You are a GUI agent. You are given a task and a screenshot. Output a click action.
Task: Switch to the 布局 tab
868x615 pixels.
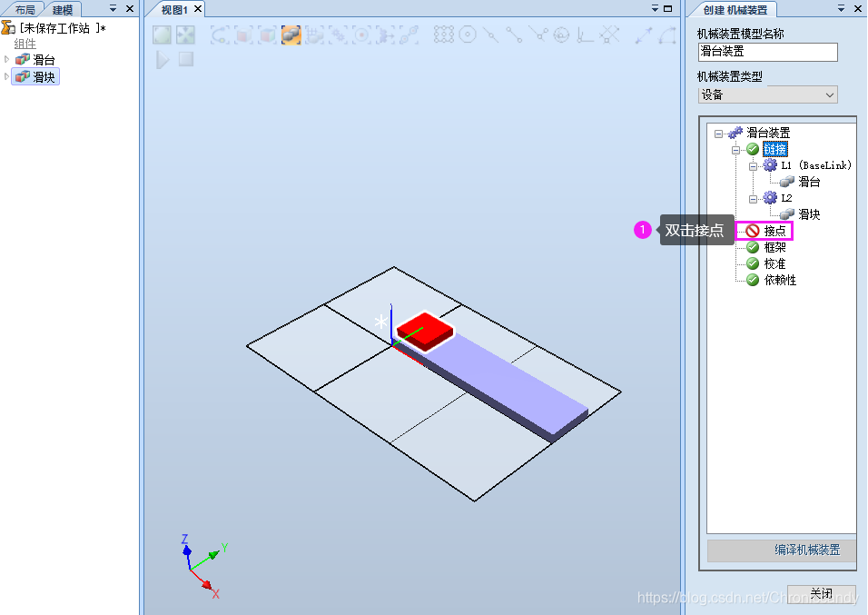click(25, 10)
